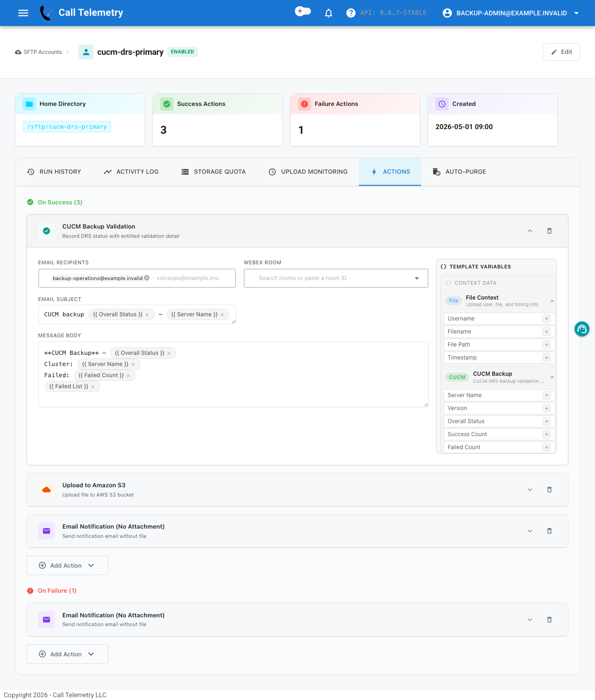Screen dimensions: 595x700
Task: Toggle the light/dark theme switch
Action: [x=303, y=11]
